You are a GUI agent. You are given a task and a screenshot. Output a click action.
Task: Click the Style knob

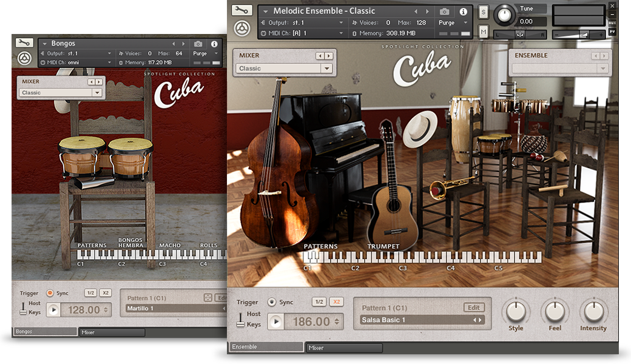(x=516, y=311)
